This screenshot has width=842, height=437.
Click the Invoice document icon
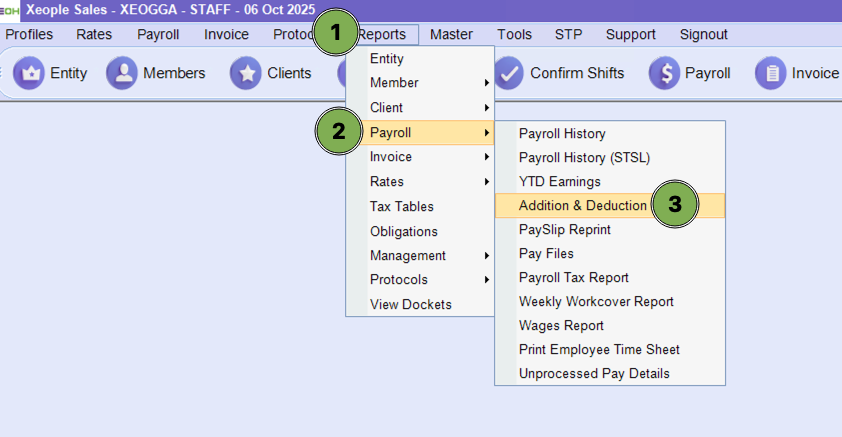tap(770, 73)
